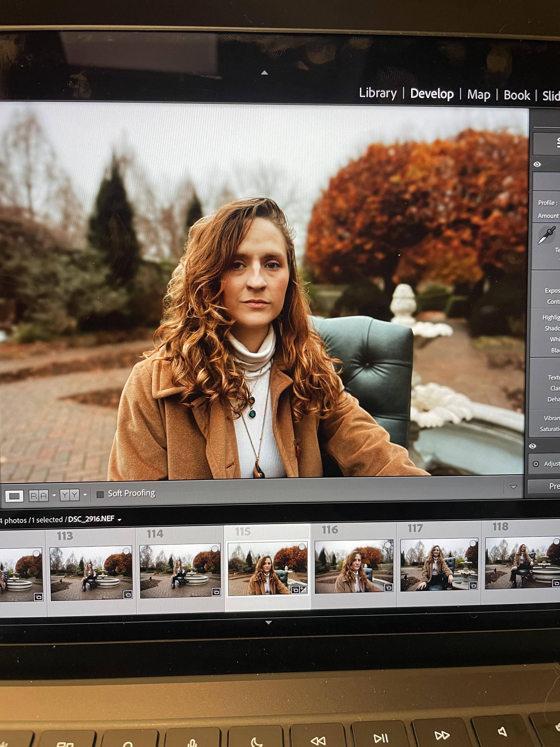Click crop badge on thumbnail 116
Image resolution: width=560 pixels, height=747 pixels.
click(x=389, y=588)
